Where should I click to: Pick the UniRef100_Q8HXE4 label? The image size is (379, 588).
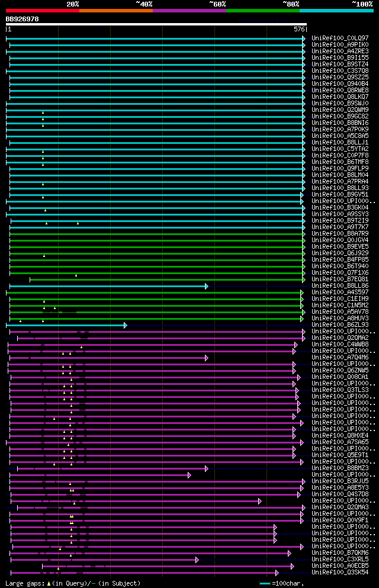(x=340, y=436)
